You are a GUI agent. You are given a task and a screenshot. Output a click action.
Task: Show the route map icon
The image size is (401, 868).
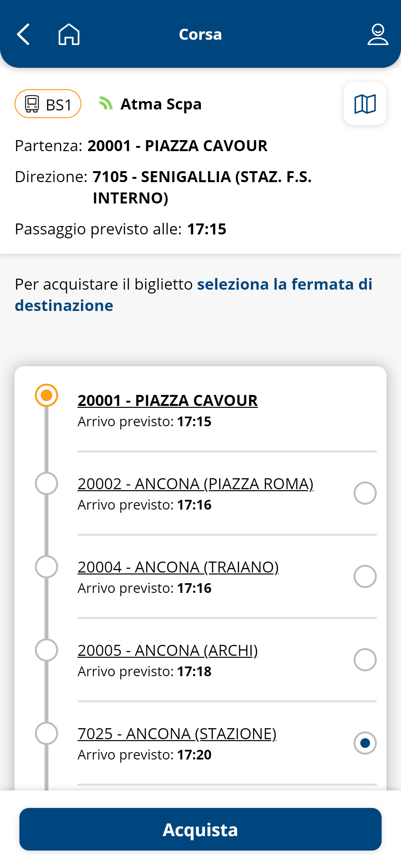click(365, 104)
